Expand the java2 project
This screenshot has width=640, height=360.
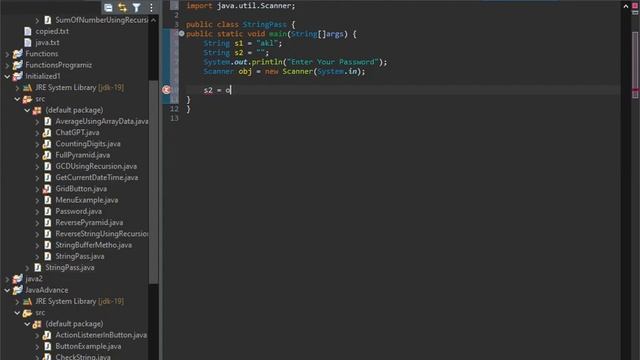[x=7, y=279]
